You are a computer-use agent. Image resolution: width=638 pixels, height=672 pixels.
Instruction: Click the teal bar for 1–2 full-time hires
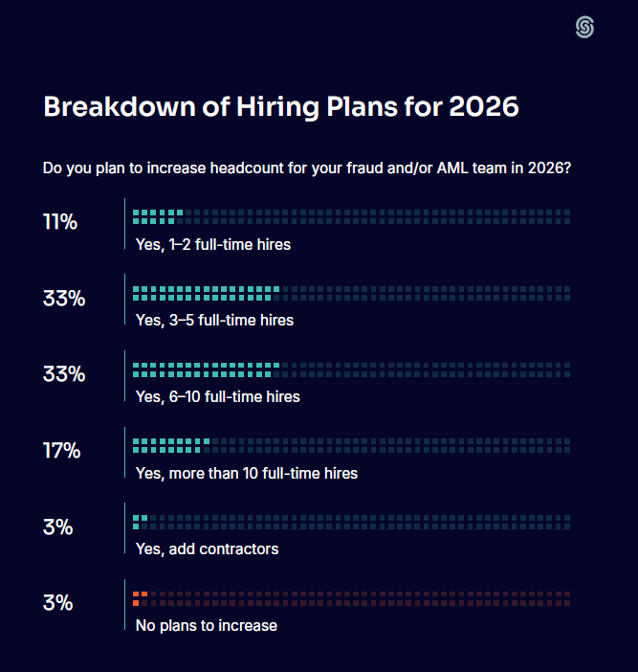pyautogui.click(x=157, y=216)
